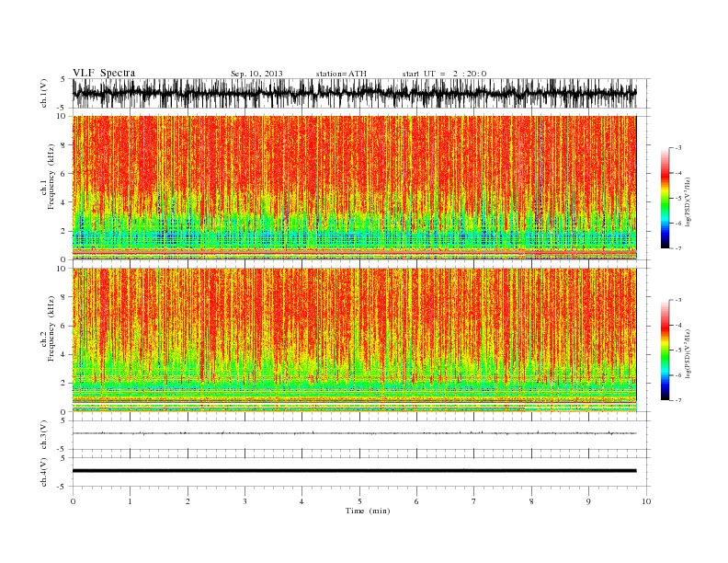Click the "ch.4(V)" axis label
The width and height of the screenshot is (728, 563).
[44, 472]
